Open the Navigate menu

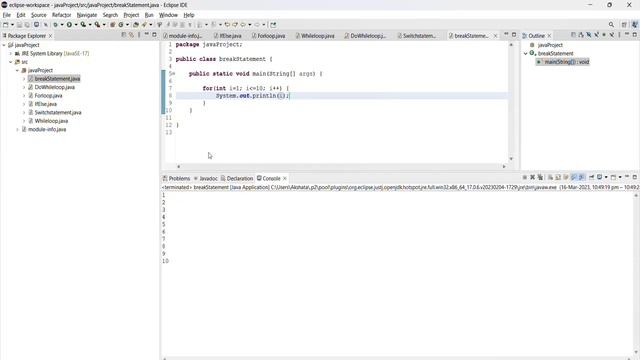tap(87, 15)
